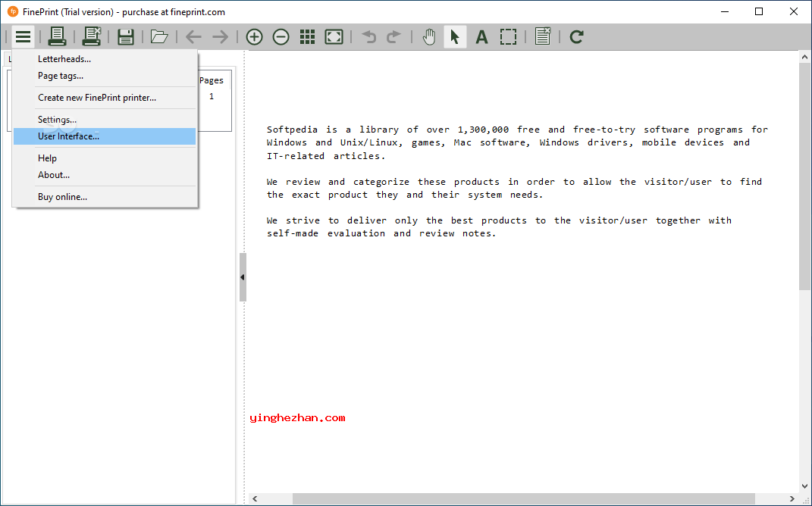This screenshot has height=506, width=812.
Task: Click the vertical scrollbar up arrow
Action: pyautogui.click(x=804, y=57)
